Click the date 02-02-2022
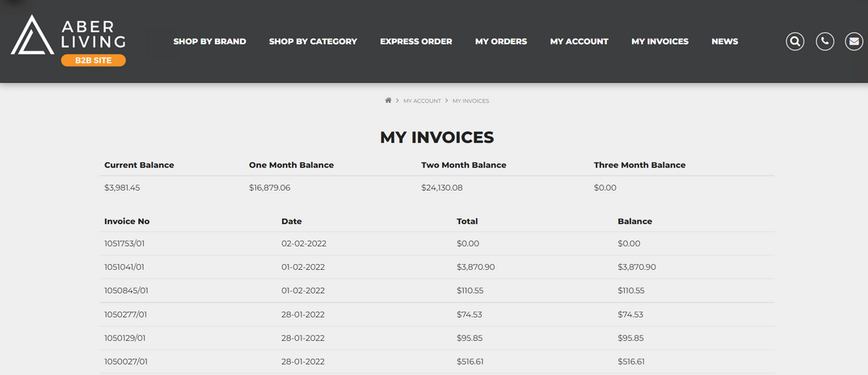 click(303, 243)
